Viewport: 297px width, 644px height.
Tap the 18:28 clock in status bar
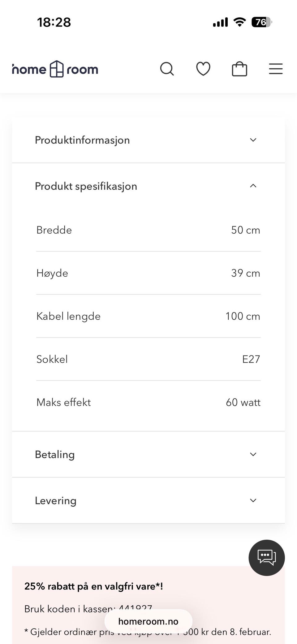54,22
